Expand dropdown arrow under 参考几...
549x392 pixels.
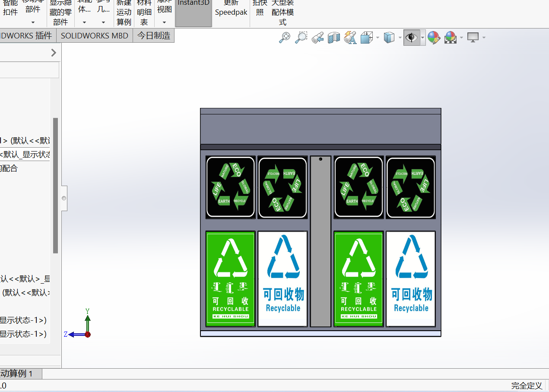(x=103, y=22)
